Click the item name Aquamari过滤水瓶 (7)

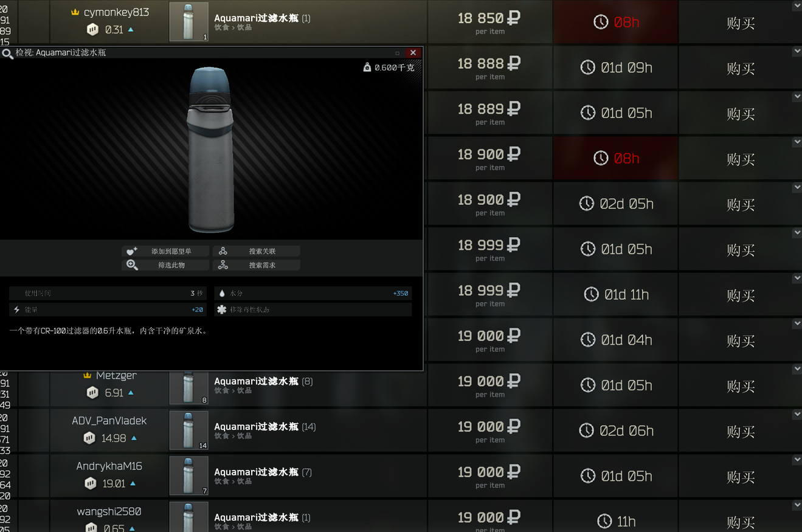tap(263, 472)
